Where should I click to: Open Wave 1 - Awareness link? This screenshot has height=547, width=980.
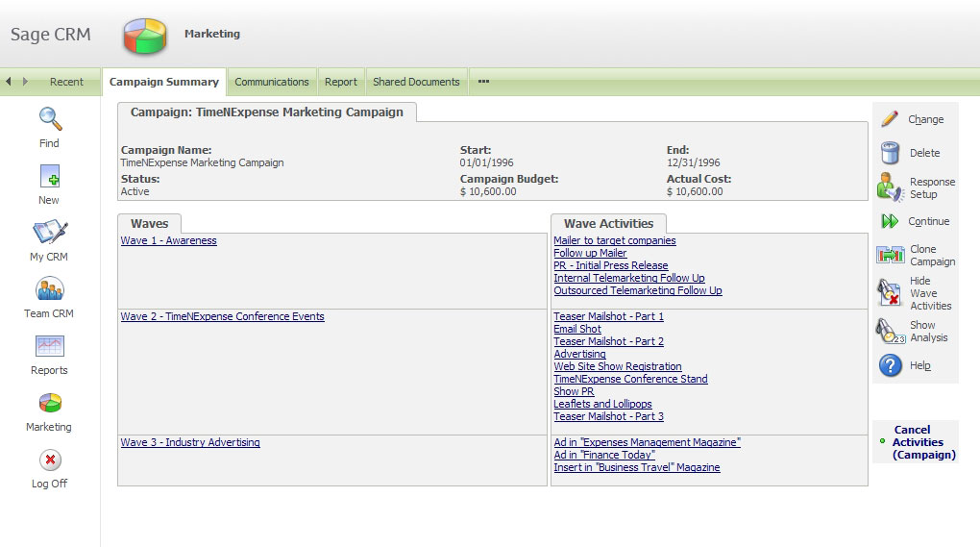(x=169, y=240)
